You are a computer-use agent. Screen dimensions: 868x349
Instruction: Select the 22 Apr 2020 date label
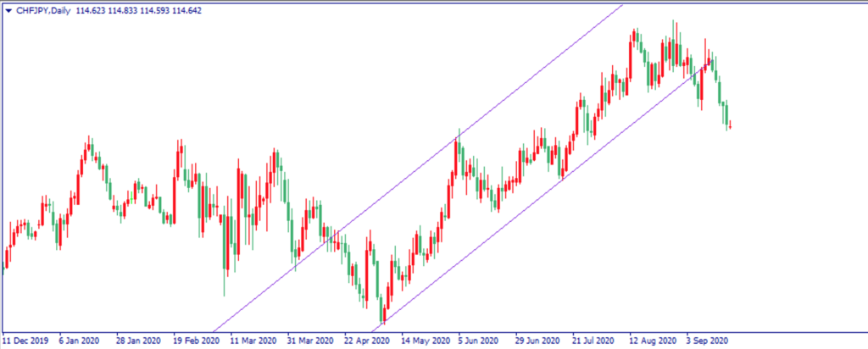click(366, 341)
